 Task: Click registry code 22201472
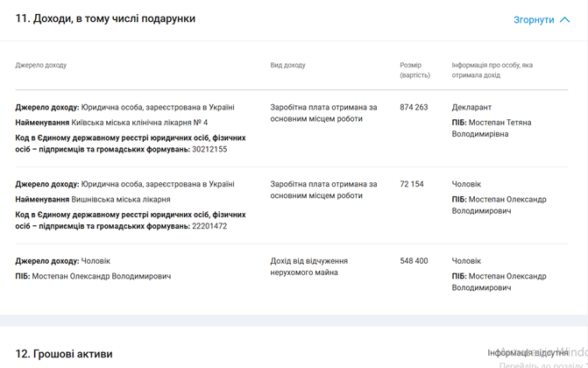click(209, 226)
